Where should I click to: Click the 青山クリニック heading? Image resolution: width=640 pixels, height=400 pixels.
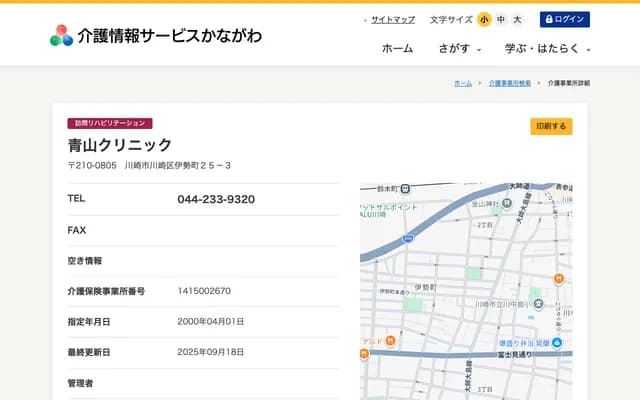point(120,145)
